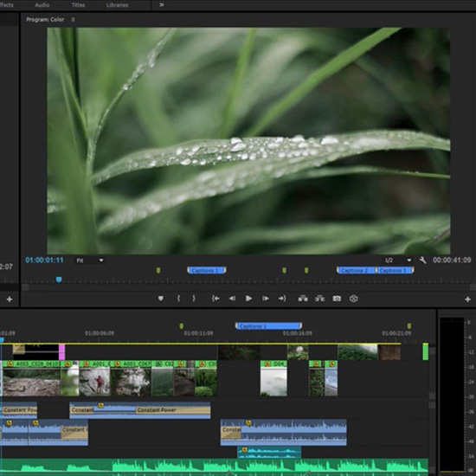Click the Mark Out bracket button
This screenshot has width=476, height=476.
(194, 299)
